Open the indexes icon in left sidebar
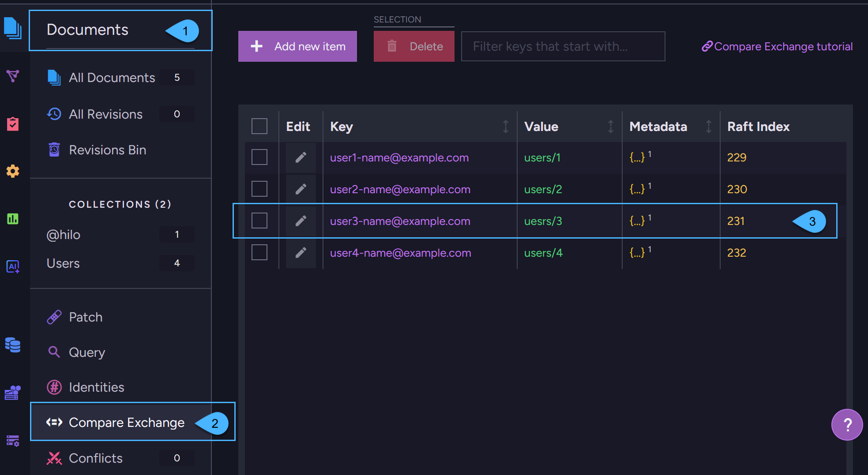Image resolution: width=868 pixels, height=475 pixels. [x=13, y=76]
